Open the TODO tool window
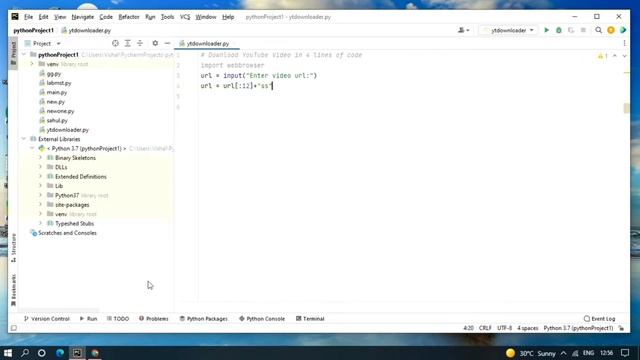The height and width of the screenshot is (360, 640). pos(118,318)
